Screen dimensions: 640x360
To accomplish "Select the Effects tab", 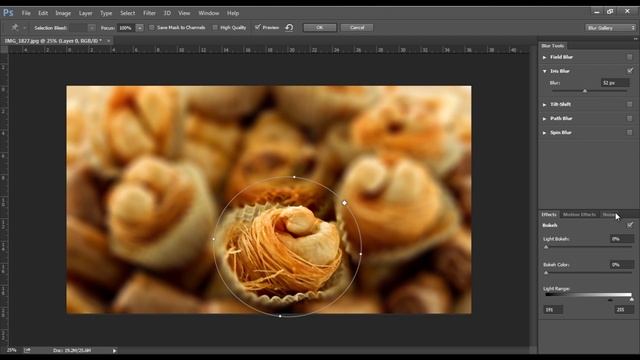I will (549, 215).
